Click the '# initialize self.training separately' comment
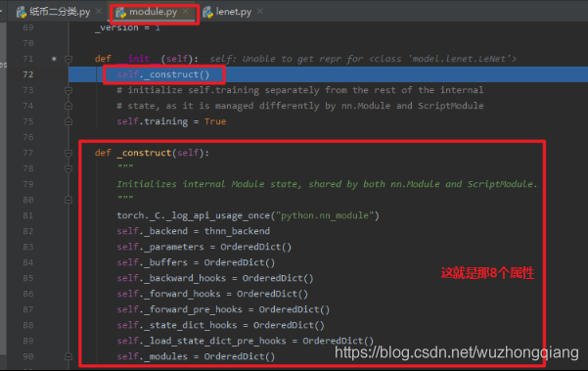 pyautogui.click(x=300, y=90)
